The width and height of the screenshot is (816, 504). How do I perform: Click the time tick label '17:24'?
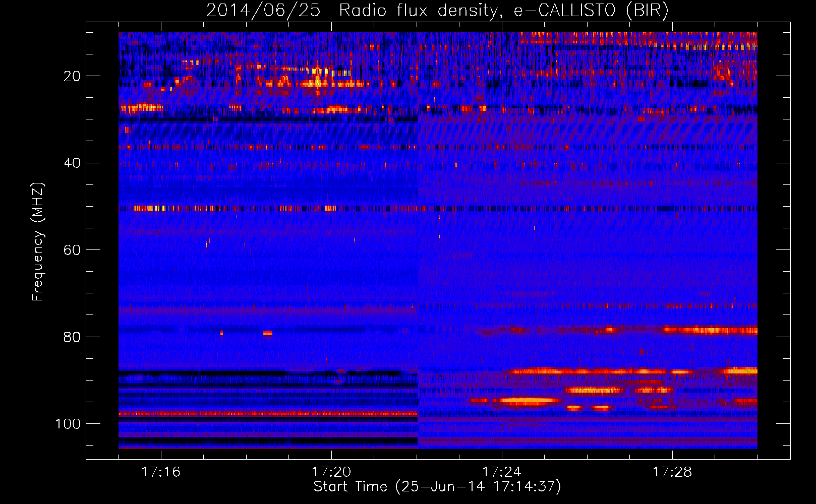[502, 472]
